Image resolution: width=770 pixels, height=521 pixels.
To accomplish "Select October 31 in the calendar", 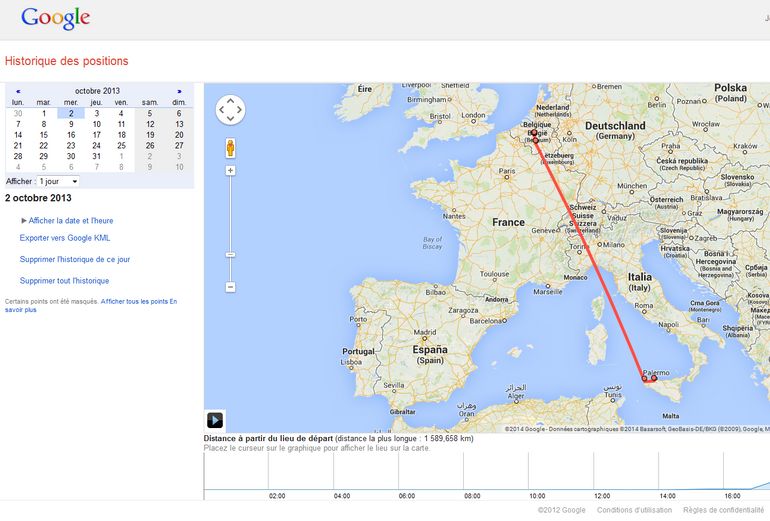I will 97,157.
